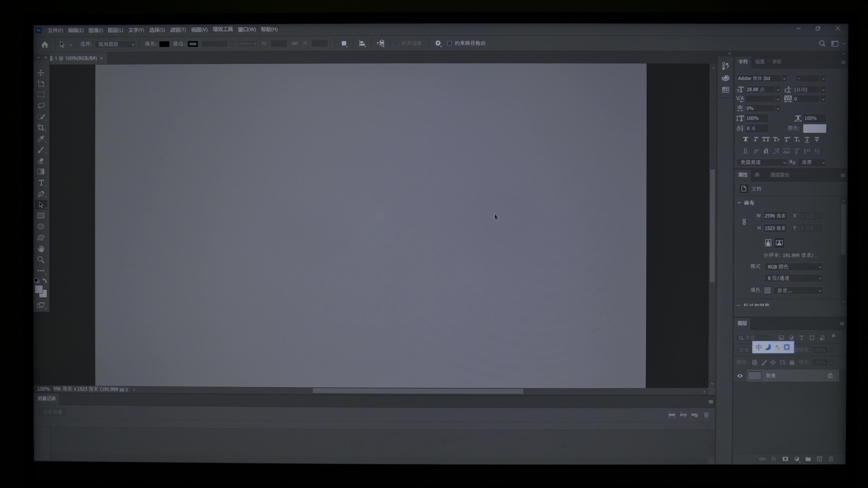Image resolution: width=868 pixels, height=488 pixels.
Task: Select the Hand tool
Action: [41, 249]
